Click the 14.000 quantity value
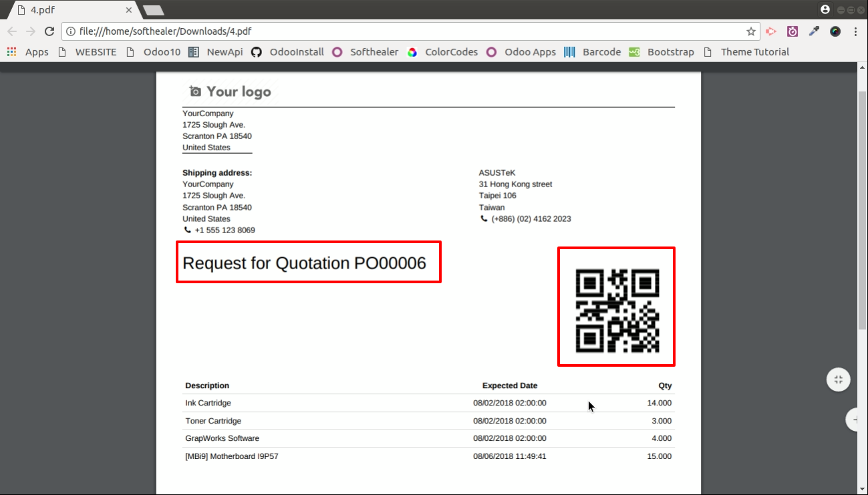868x495 pixels. pyautogui.click(x=660, y=403)
